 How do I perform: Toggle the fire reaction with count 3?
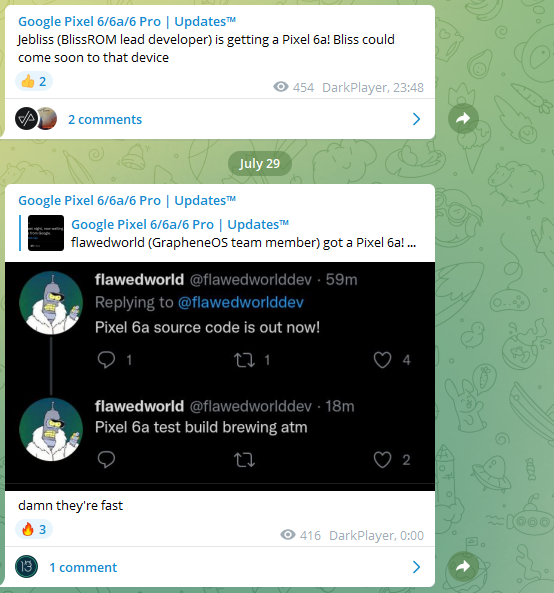point(34,529)
